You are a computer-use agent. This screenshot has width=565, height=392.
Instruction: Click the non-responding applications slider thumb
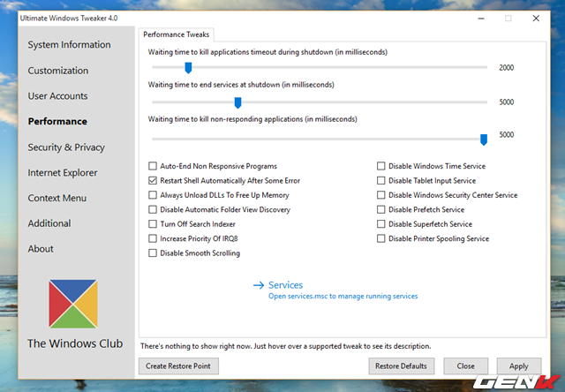[x=484, y=139]
